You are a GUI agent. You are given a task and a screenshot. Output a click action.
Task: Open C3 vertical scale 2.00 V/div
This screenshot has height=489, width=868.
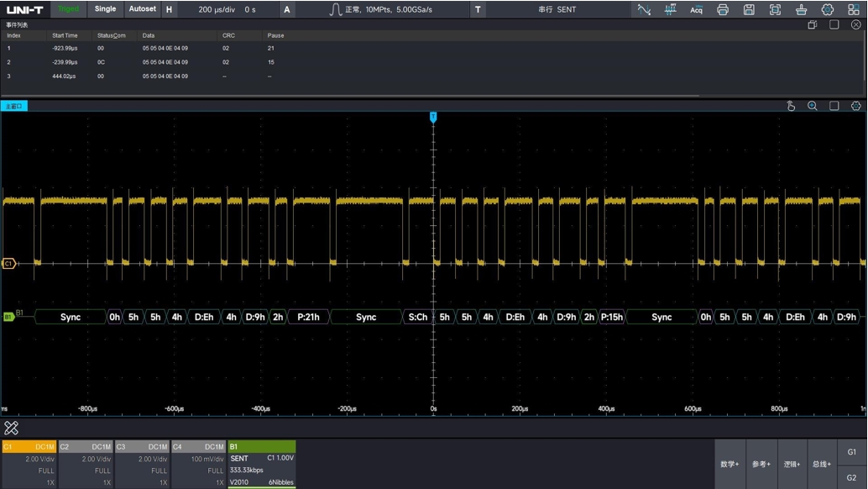coord(153,459)
